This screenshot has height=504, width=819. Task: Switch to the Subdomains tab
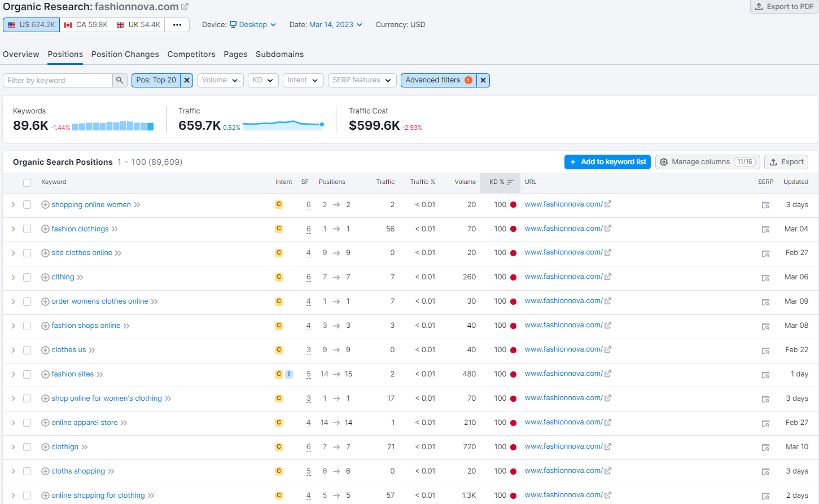279,54
